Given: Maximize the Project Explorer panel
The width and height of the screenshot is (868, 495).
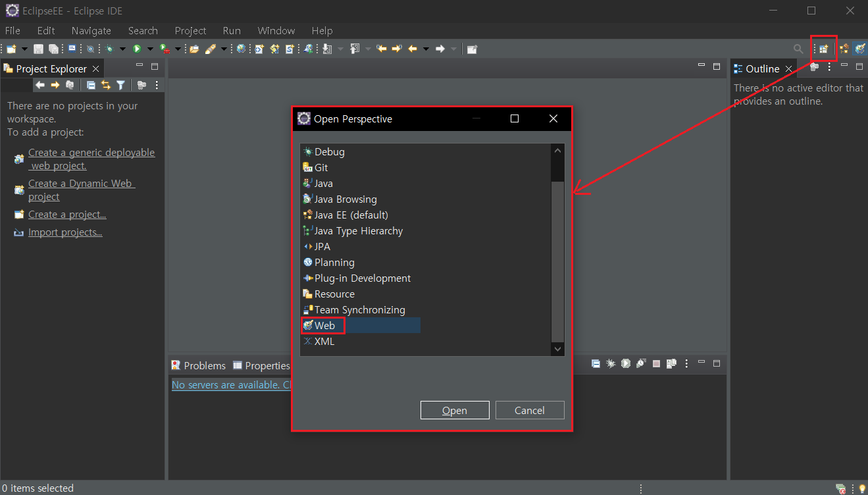Looking at the screenshot, I should tap(155, 66).
